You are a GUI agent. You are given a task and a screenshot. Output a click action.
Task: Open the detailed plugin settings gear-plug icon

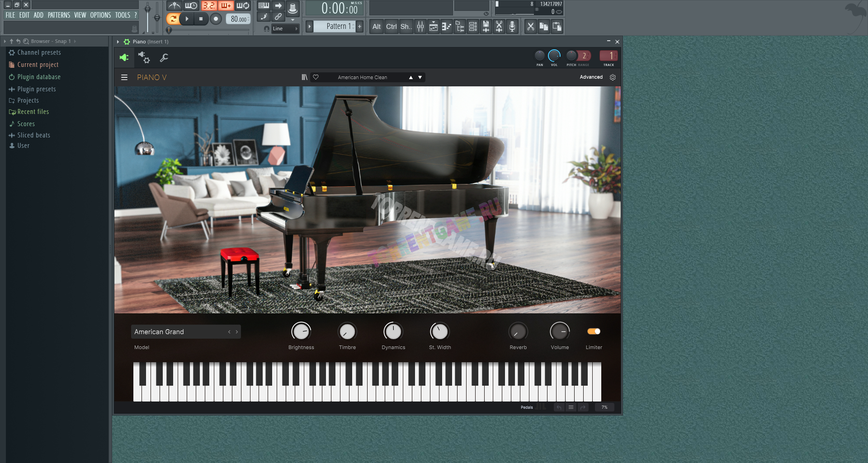[144, 58]
